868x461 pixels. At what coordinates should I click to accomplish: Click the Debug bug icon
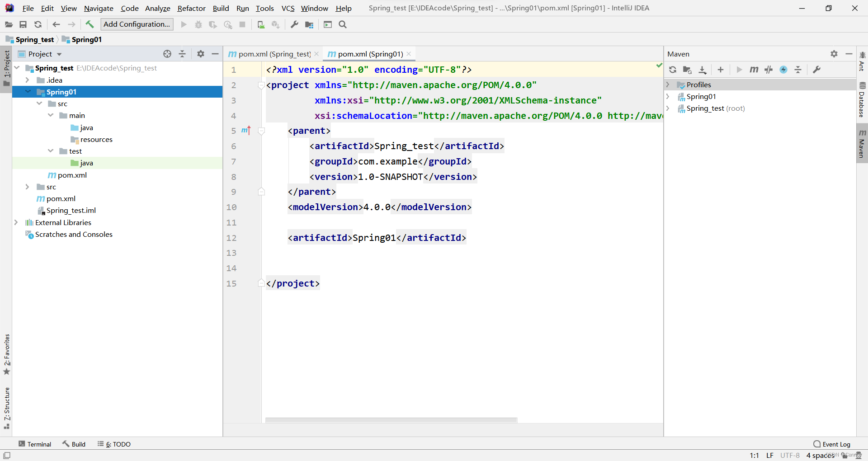click(198, 24)
